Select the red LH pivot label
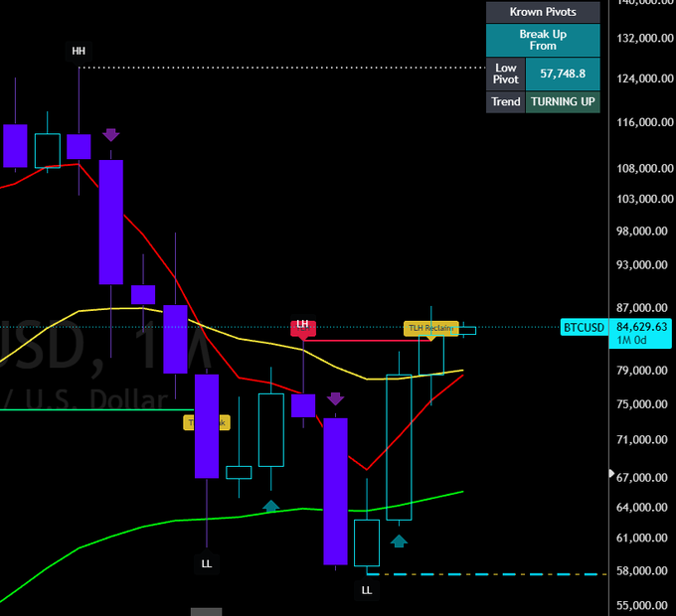Image resolution: width=676 pixels, height=616 pixels. point(303,327)
